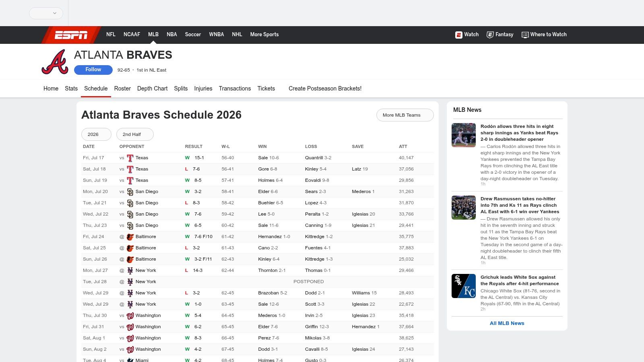The image size is (644, 362).
Task: Open the 2nd Half dropdown
Action: (135, 134)
